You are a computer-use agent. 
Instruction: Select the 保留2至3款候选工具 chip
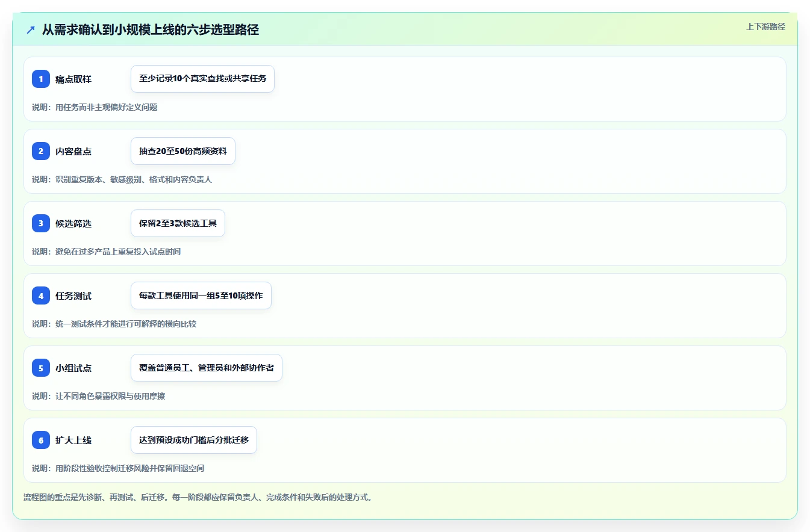point(178,223)
